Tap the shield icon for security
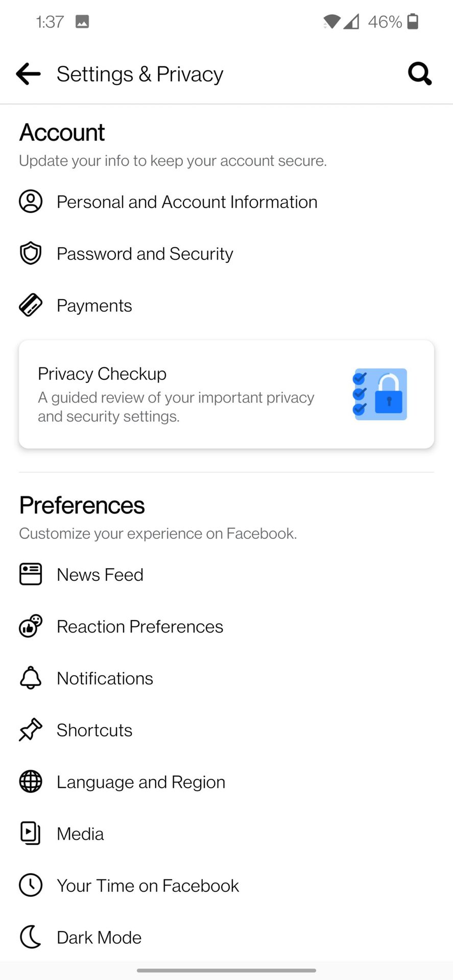This screenshot has height=980, width=453. coord(31,253)
